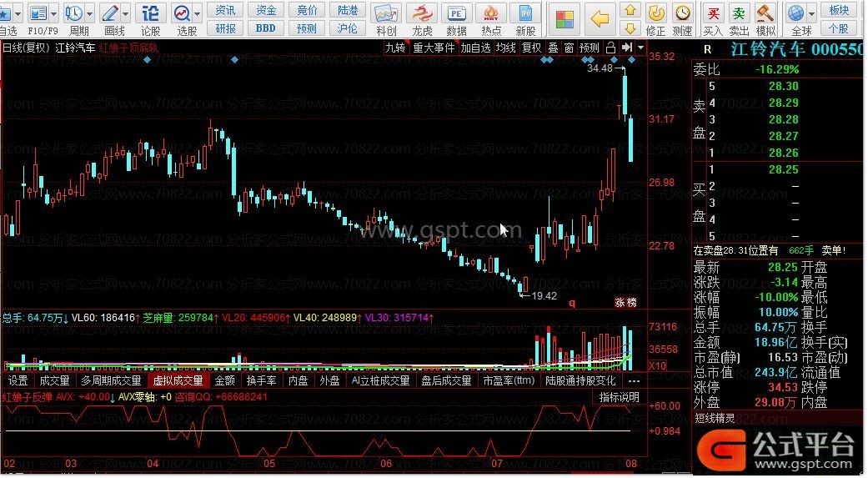
Task: Toggle the chart header 预测 option
Action: click(x=589, y=48)
